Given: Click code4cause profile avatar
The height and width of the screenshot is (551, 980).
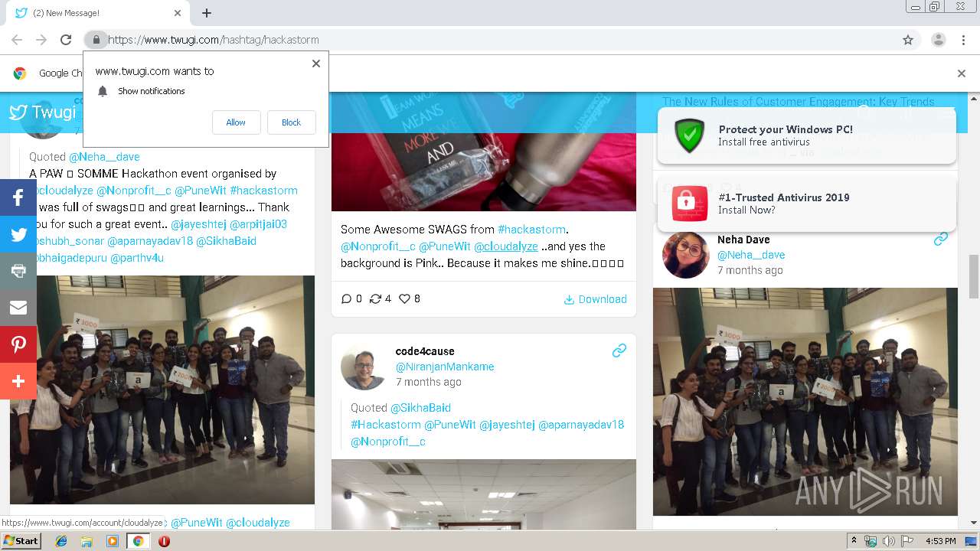Looking at the screenshot, I should (x=364, y=367).
